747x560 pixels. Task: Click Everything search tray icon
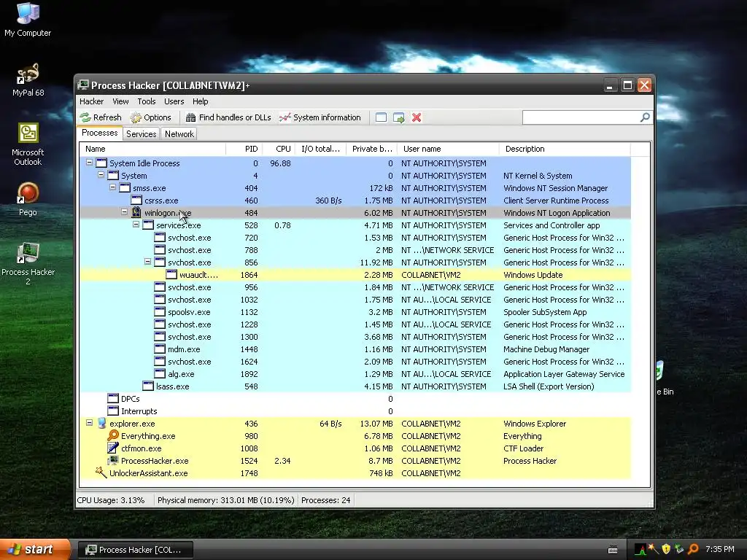tap(693, 550)
